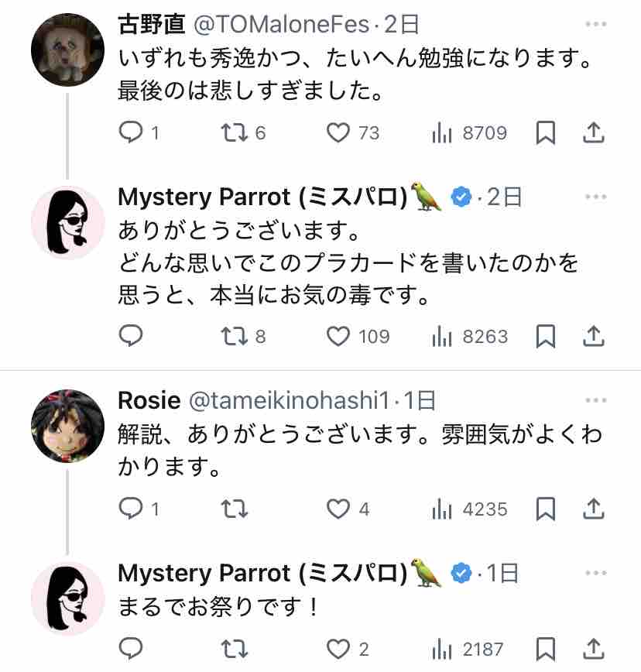View analytics showing 2187 views
The image size is (641, 672).
pos(441,649)
